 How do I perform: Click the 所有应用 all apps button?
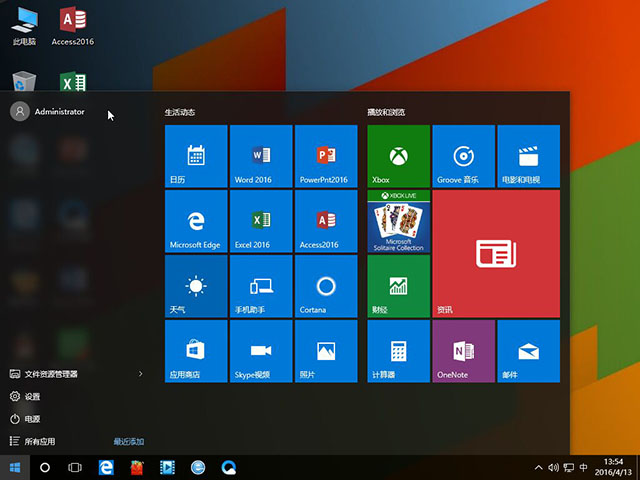pos(39,441)
